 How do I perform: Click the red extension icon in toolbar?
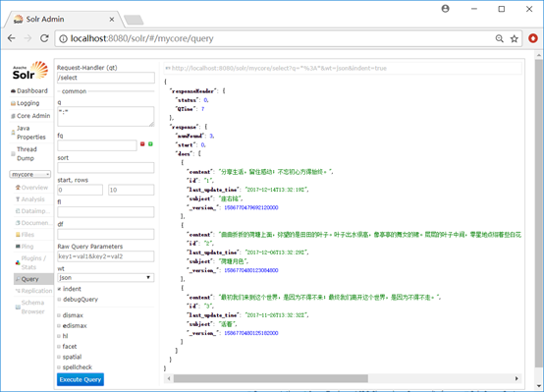(x=533, y=38)
